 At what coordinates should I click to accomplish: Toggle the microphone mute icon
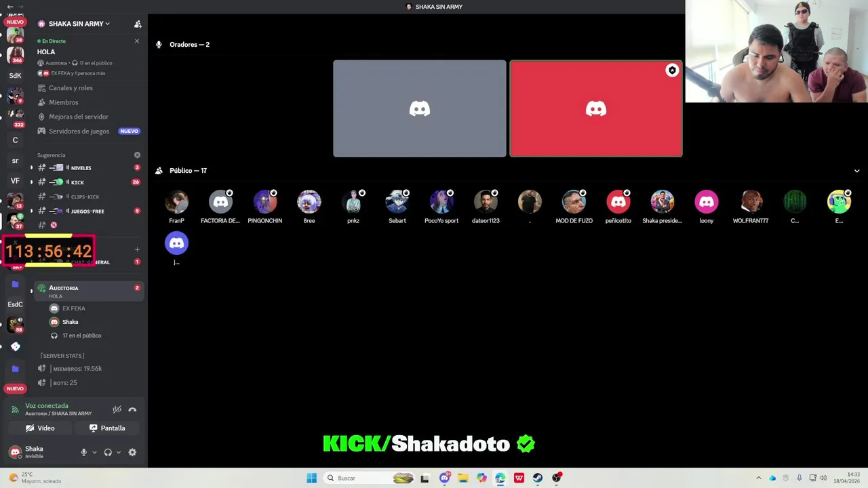click(x=84, y=452)
